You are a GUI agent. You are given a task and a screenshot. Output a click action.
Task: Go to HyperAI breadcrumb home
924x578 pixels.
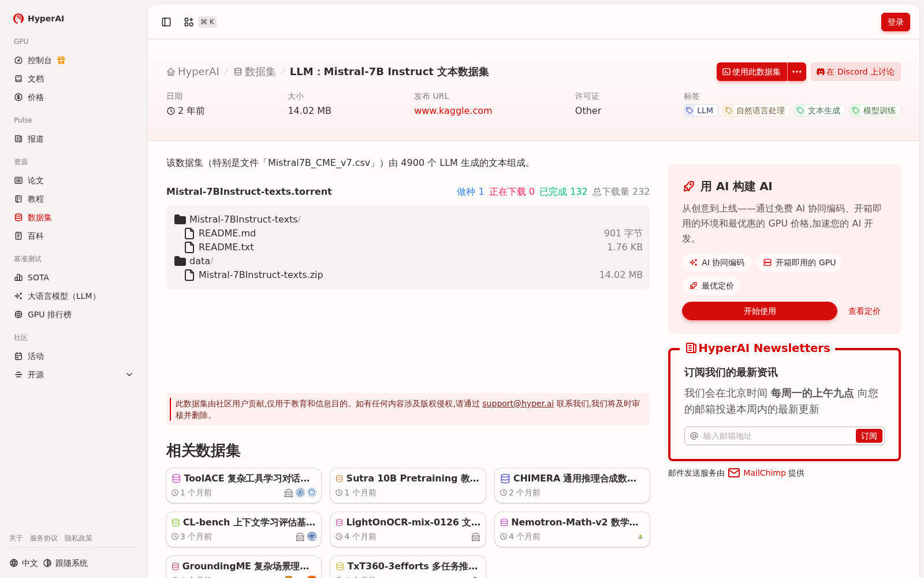pos(193,72)
